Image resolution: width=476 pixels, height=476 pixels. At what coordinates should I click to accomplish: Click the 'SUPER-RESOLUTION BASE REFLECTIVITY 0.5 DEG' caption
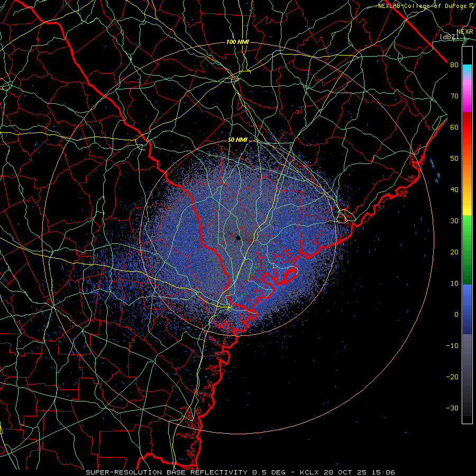[186, 472]
